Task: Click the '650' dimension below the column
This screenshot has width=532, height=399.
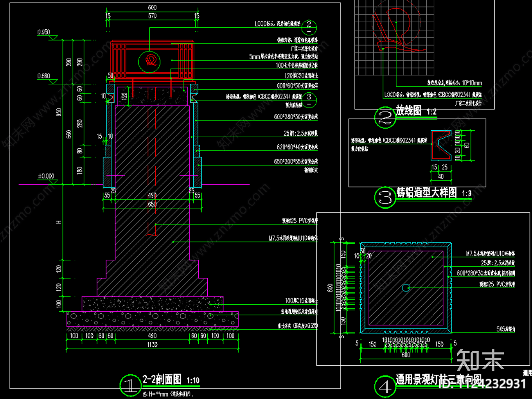Action: [x=152, y=204]
